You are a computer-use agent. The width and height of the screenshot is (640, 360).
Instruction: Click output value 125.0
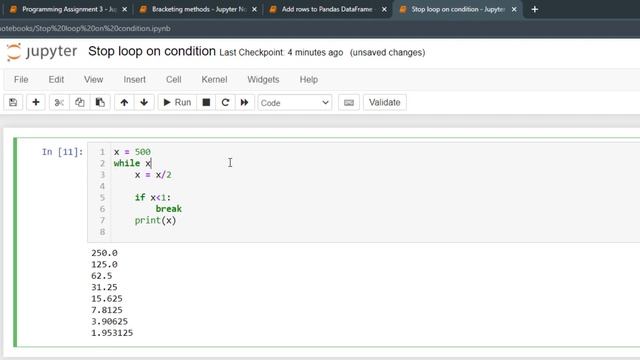(x=104, y=264)
